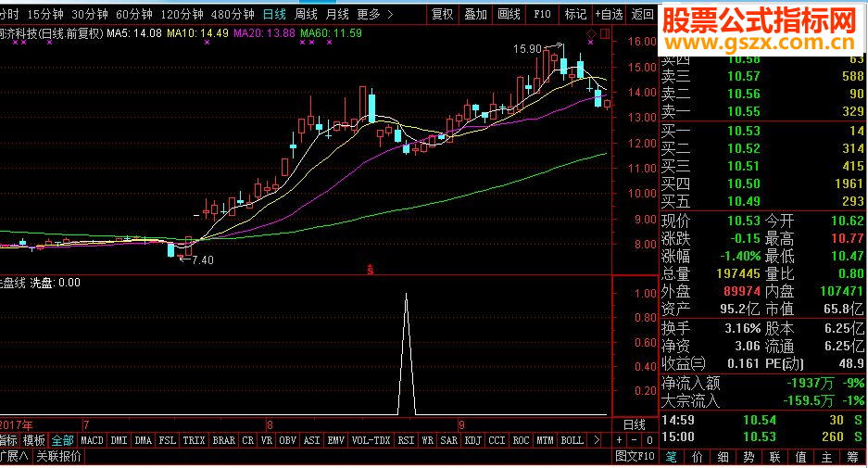The image size is (868, 468).
Task: Switch to the 周线 weekly chart
Action: 306,15
